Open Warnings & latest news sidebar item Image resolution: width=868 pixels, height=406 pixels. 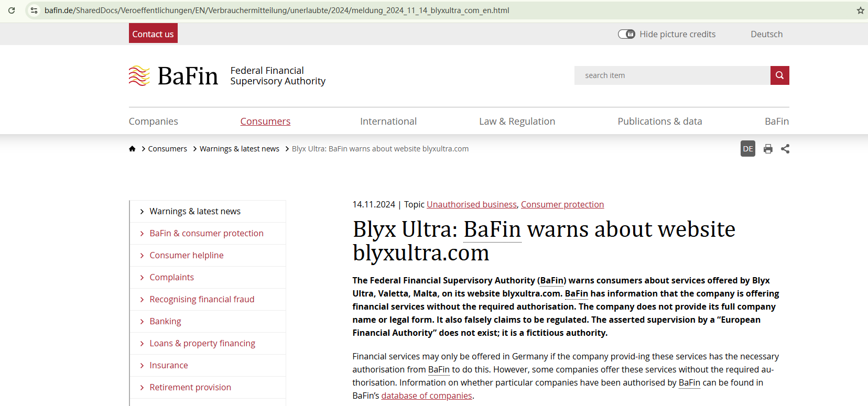(x=195, y=212)
